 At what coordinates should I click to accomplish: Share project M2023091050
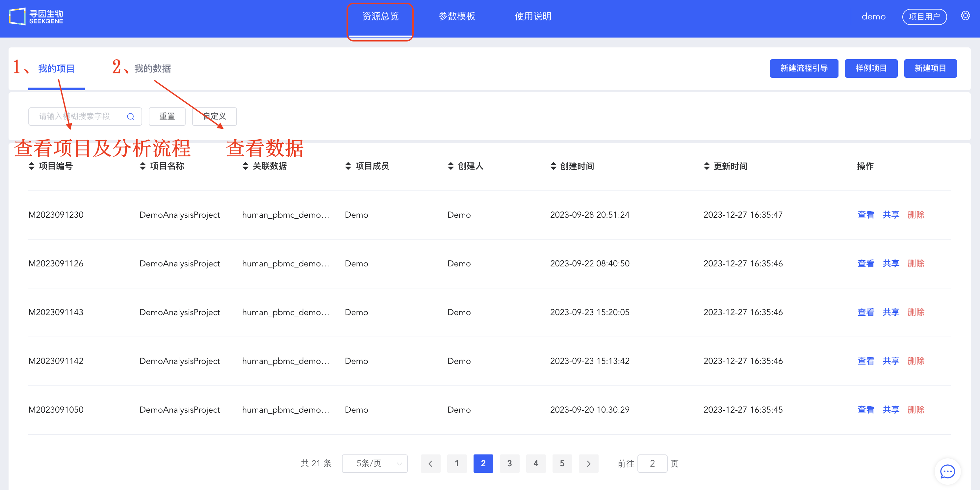[x=891, y=410]
